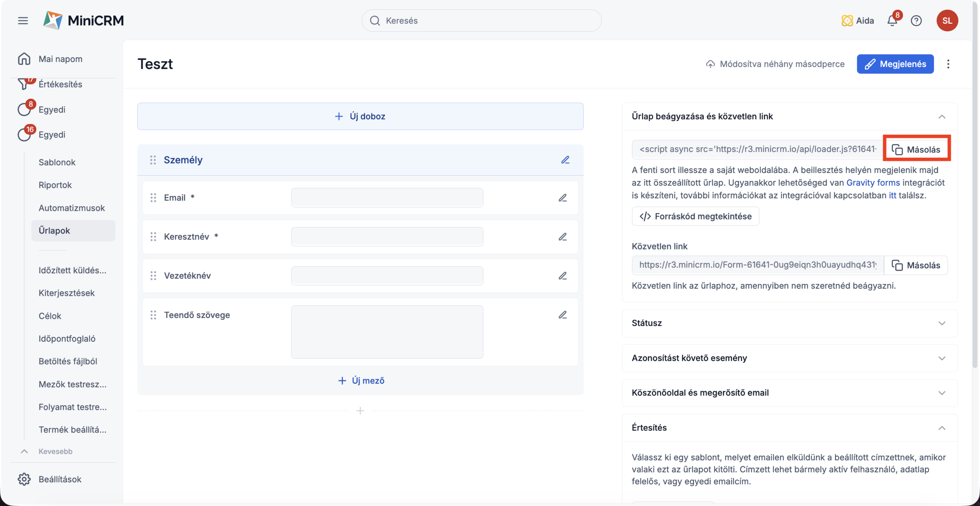Viewport: 980px width, 506px height.
Task: Select the embed script code field
Action: coord(758,149)
